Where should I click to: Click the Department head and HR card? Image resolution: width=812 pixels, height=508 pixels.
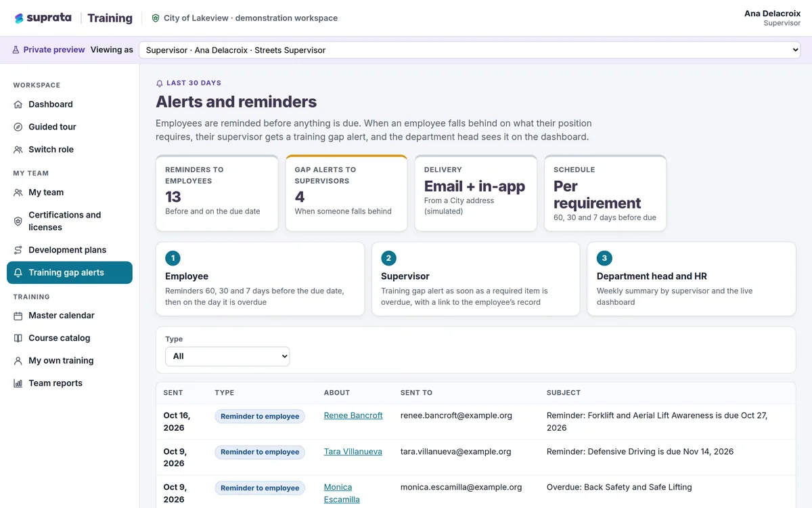692,279
